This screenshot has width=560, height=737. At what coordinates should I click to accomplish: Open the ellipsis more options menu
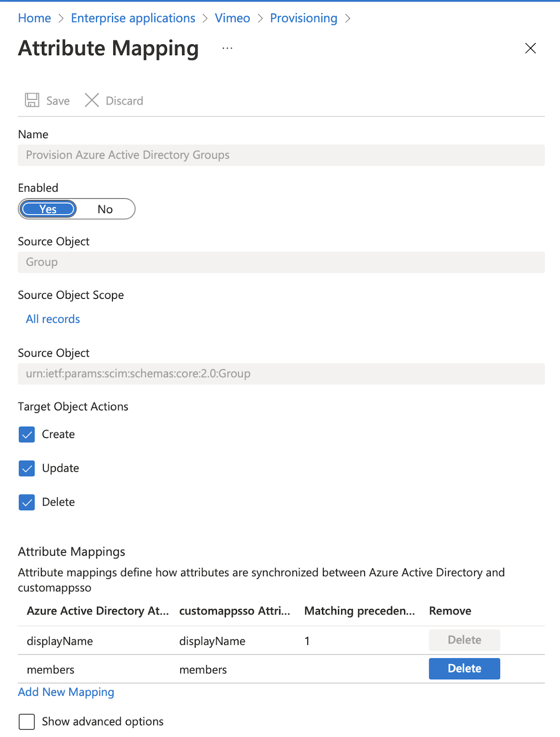[x=227, y=48]
